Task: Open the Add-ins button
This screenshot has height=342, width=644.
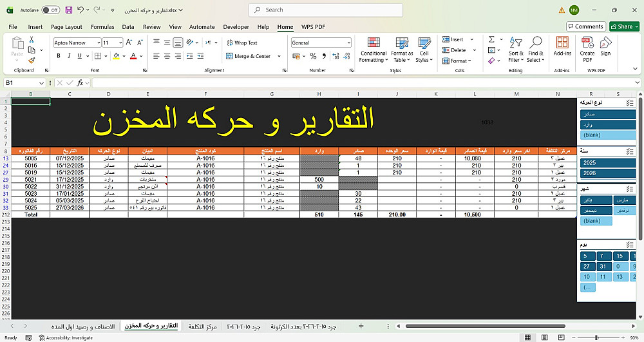Action: [x=562, y=46]
